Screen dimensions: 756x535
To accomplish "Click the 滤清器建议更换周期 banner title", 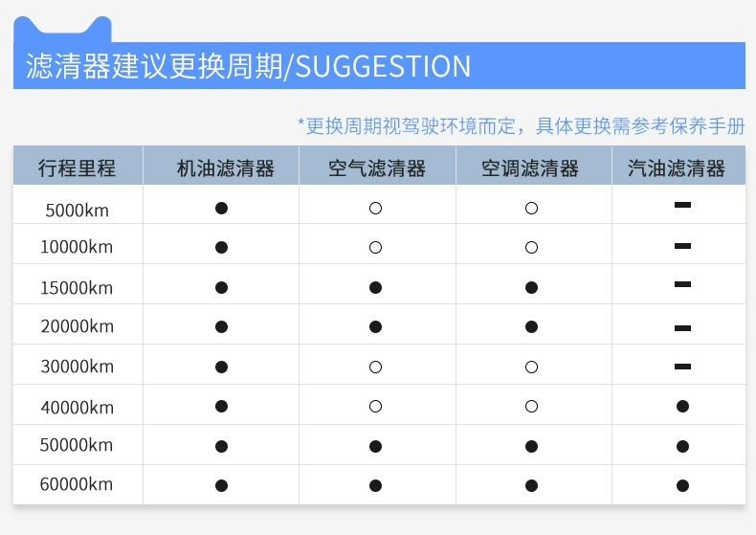I will tap(155, 66).
